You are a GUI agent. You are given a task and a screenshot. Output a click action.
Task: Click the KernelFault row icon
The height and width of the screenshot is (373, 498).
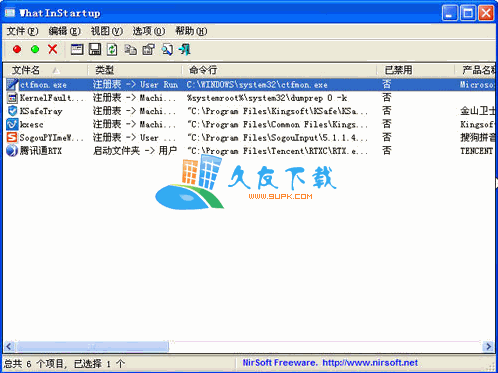pyautogui.click(x=12, y=98)
